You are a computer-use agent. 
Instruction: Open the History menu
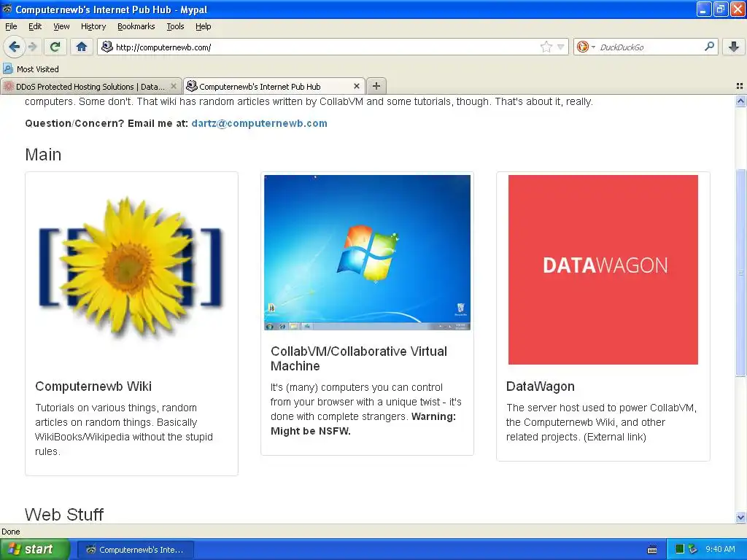pyautogui.click(x=93, y=26)
